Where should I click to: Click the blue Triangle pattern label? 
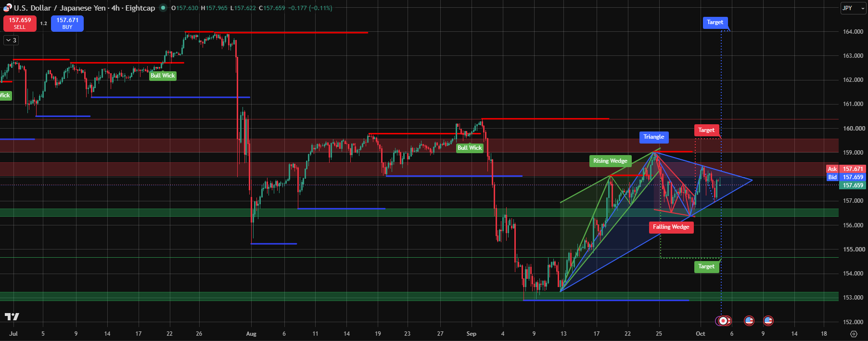click(x=654, y=137)
